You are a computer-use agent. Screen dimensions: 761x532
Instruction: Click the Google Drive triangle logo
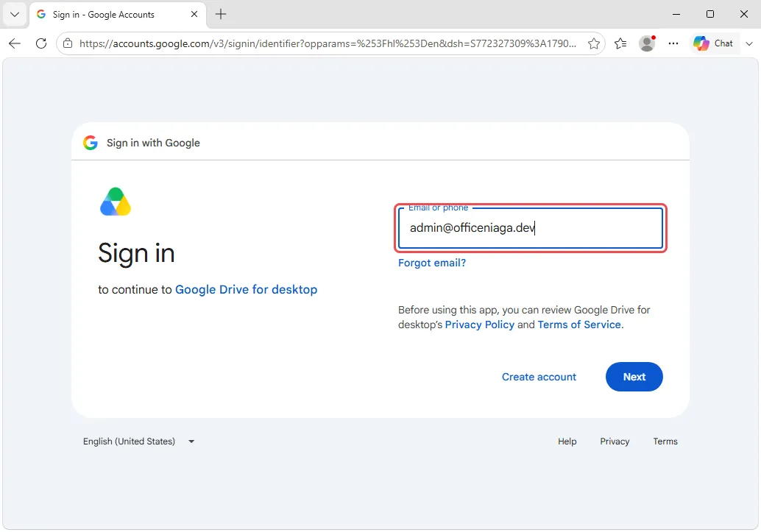click(x=116, y=202)
